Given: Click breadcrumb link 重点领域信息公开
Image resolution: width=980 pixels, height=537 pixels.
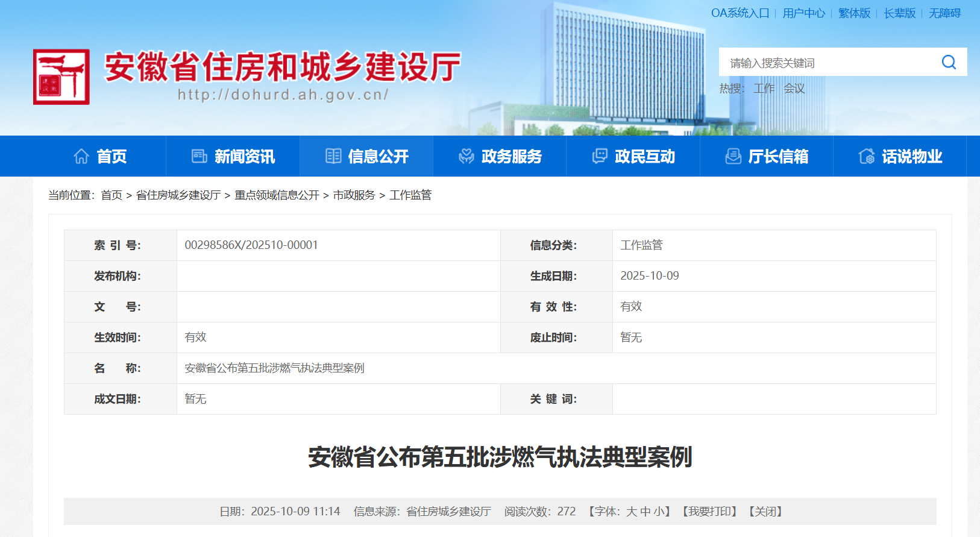Looking at the screenshot, I should (x=277, y=195).
